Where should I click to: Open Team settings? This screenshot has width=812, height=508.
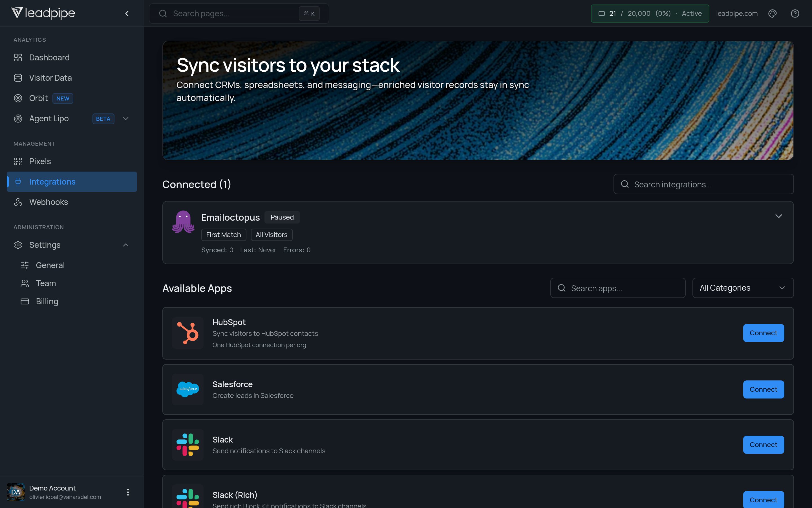point(75,283)
